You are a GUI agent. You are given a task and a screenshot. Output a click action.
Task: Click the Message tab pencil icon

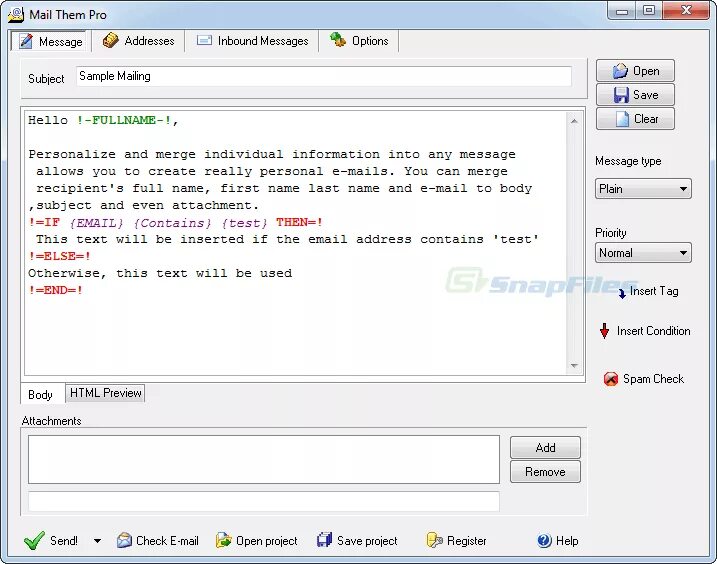point(26,41)
